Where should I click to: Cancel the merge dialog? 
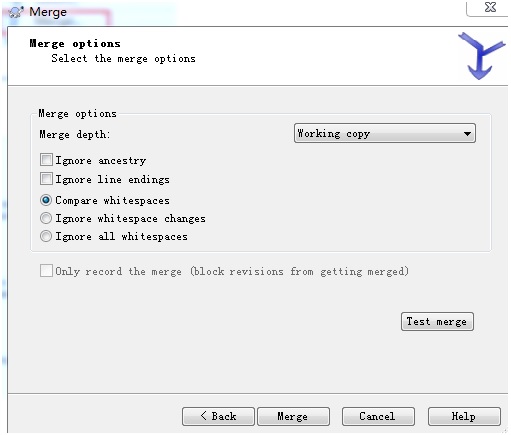tap(378, 416)
